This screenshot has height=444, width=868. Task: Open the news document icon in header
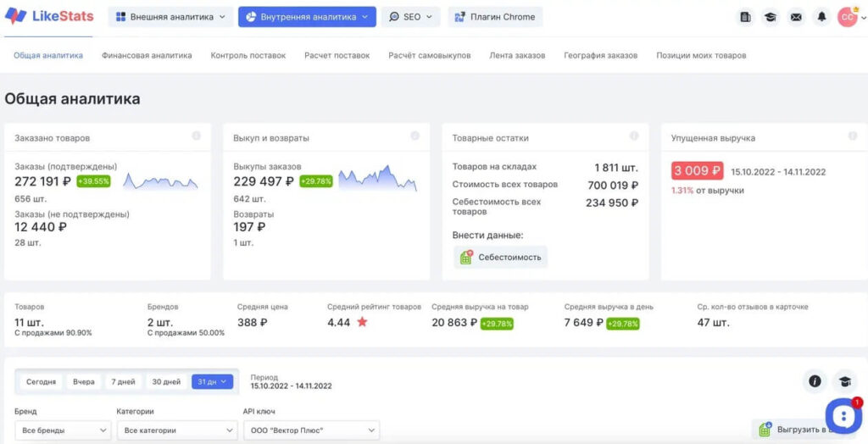click(x=745, y=17)
